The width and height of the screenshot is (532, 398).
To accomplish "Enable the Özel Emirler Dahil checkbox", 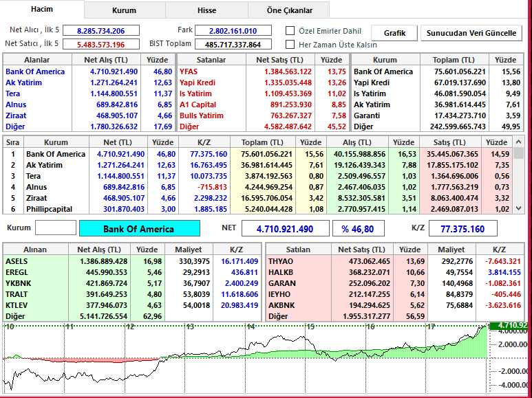I will [x=290, y=31].
